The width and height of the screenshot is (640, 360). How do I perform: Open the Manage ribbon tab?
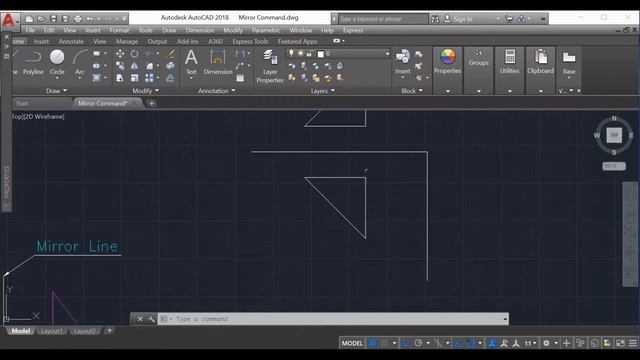tap(127, 41)
